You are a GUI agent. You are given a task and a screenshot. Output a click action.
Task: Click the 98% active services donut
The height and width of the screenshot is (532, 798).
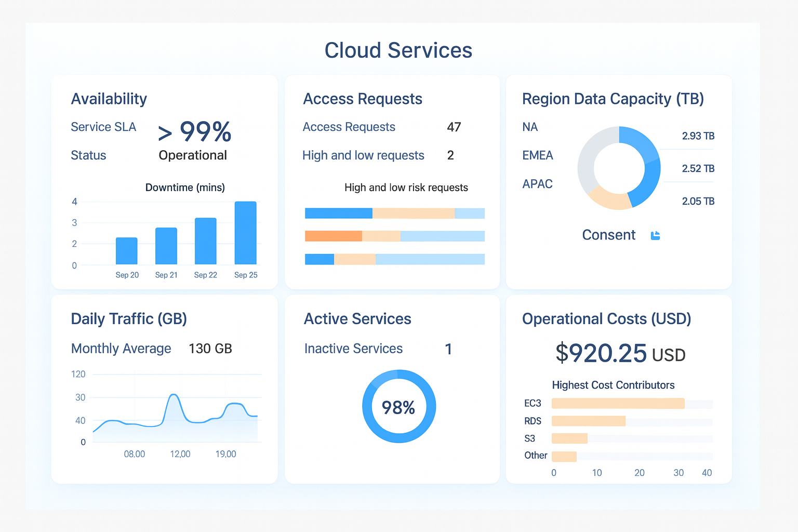click(398, 407)
